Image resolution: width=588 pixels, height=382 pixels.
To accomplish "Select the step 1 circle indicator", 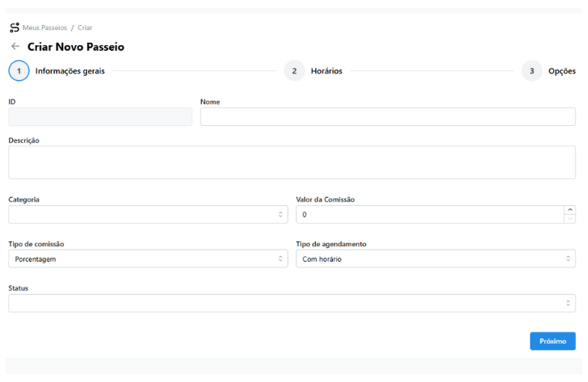I will 19,71.
